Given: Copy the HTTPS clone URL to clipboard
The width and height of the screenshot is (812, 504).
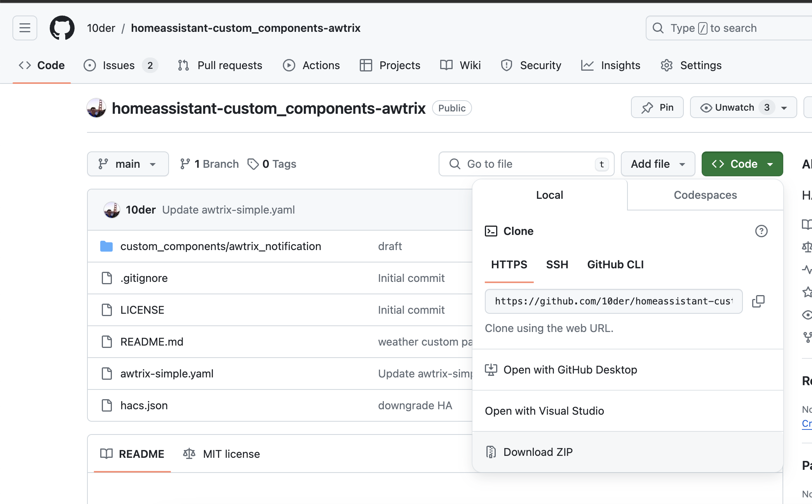Looking at the screenshot, I should tap(758, 301).
